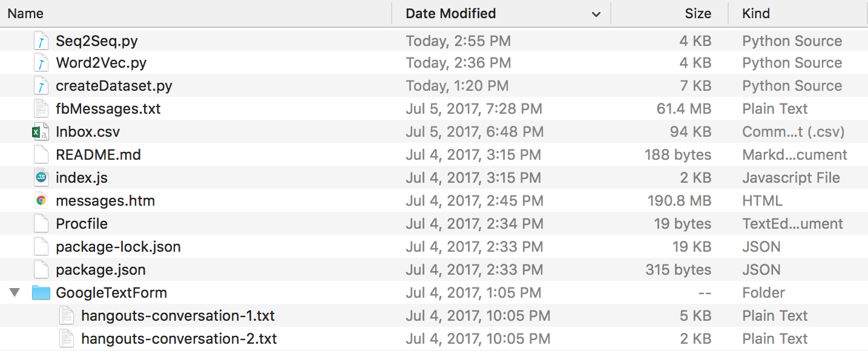Select the README.md file name
The height and width of the screenshot is (351, 868).
click(98, 155)
